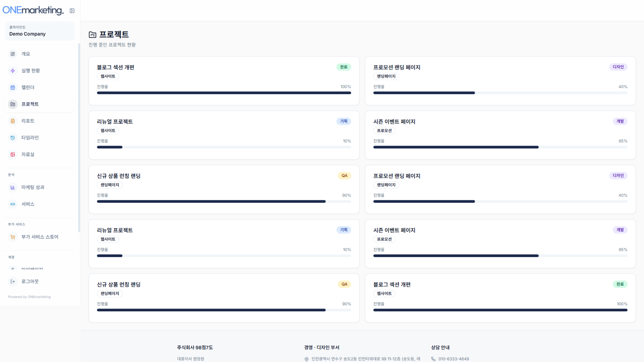Click the phone icon beside 010-6333-4649

(433, 359)
